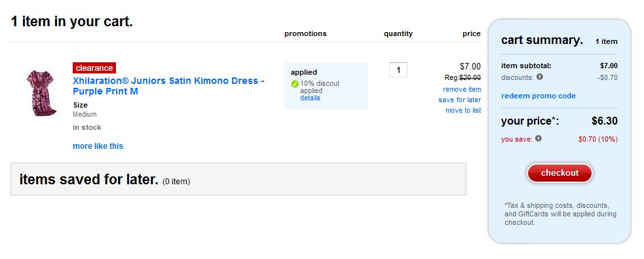Click the 'Medium' size value
Image resolution: width=644 pixels, height=259 pixels.
click(85, 114)
